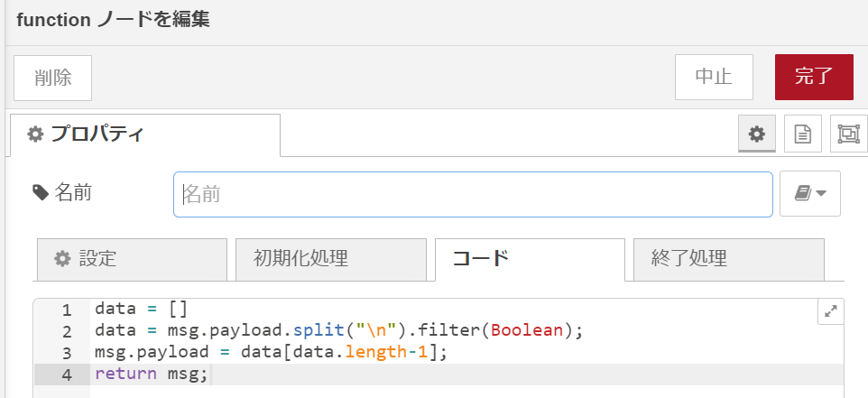Open the book library dropdown

810,193
